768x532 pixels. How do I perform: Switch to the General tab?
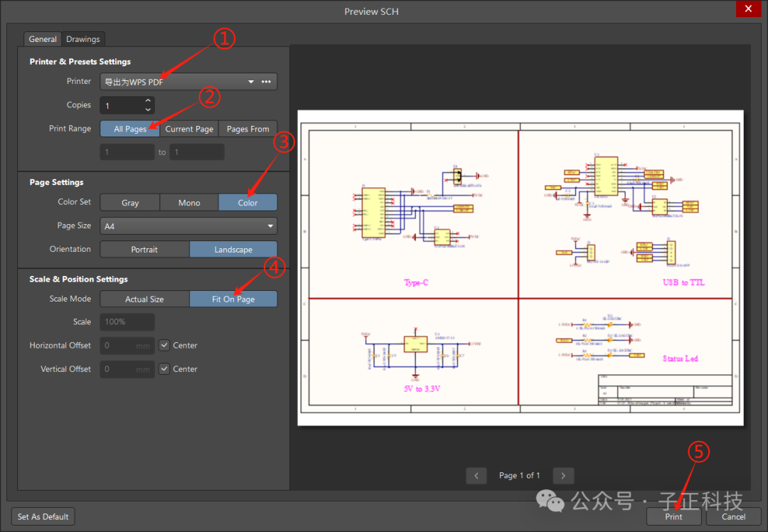(x=43, y=39)
